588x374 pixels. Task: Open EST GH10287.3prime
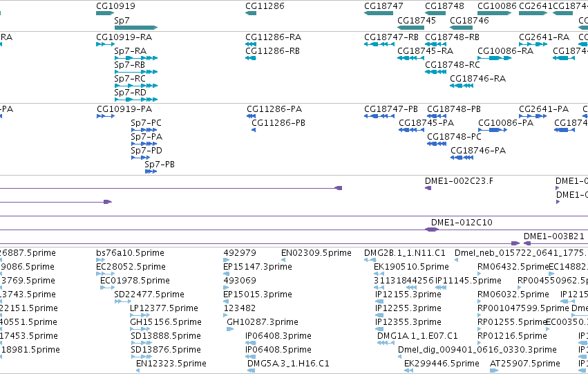[263, 322]
